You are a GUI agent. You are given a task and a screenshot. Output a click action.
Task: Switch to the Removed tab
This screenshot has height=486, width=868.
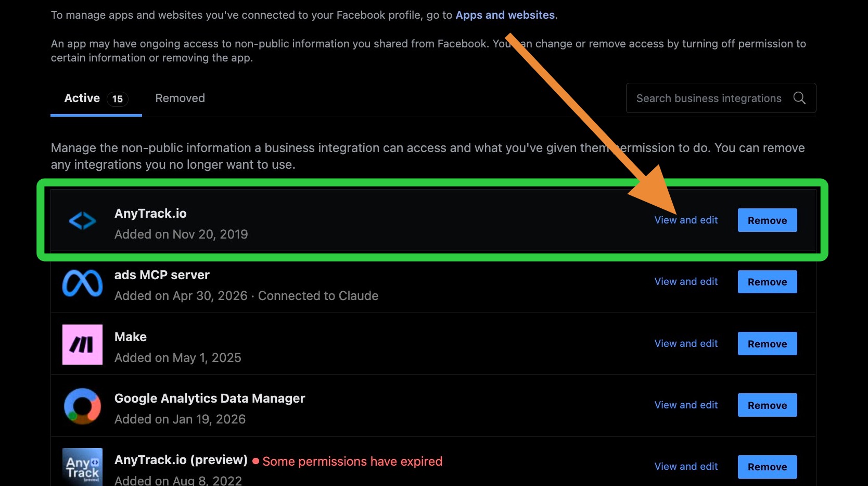180,98
